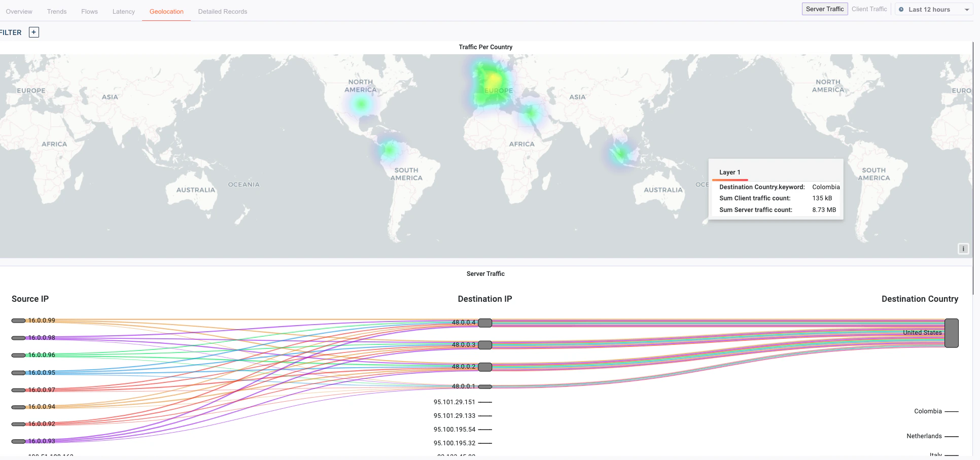Select the Server Traffic view
The height and width of the screenshot is (460, 980).
(x=824, y=9)
